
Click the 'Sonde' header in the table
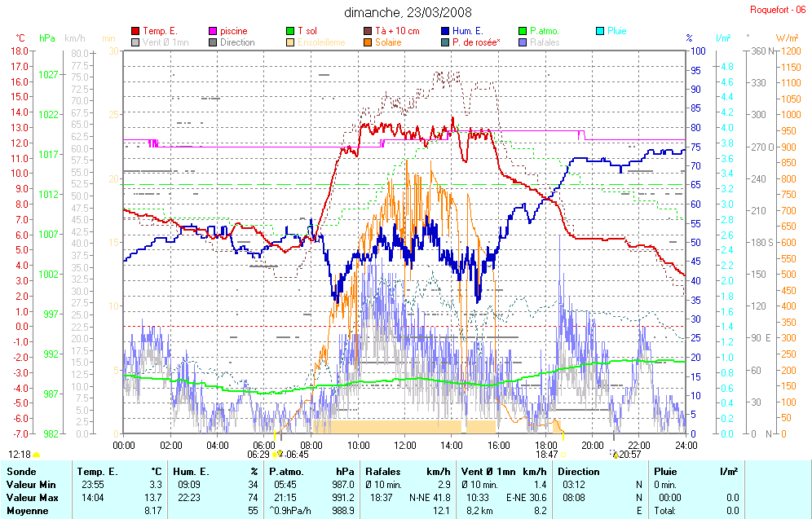point(21,472)
